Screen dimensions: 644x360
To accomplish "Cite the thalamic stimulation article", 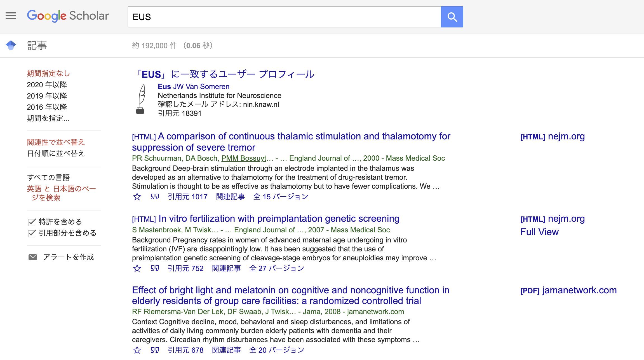I will [x=155, y=197].
